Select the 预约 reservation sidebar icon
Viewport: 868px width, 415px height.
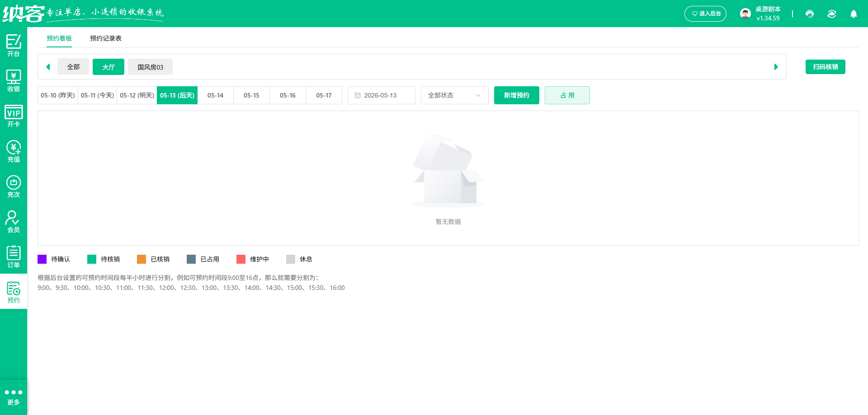(x=14, y=292)
